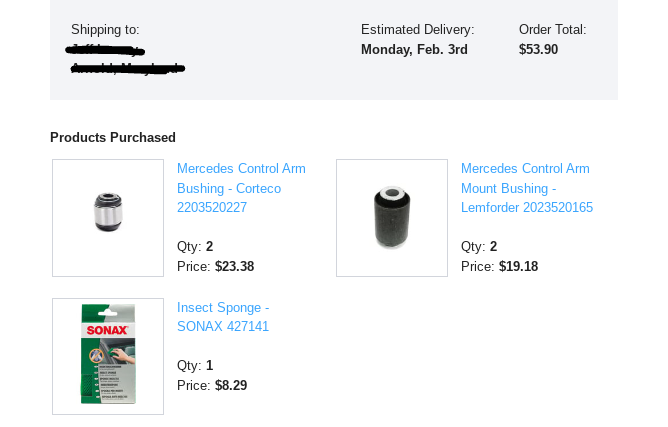Click the "Products Purchased" heading

coord(113,137)
